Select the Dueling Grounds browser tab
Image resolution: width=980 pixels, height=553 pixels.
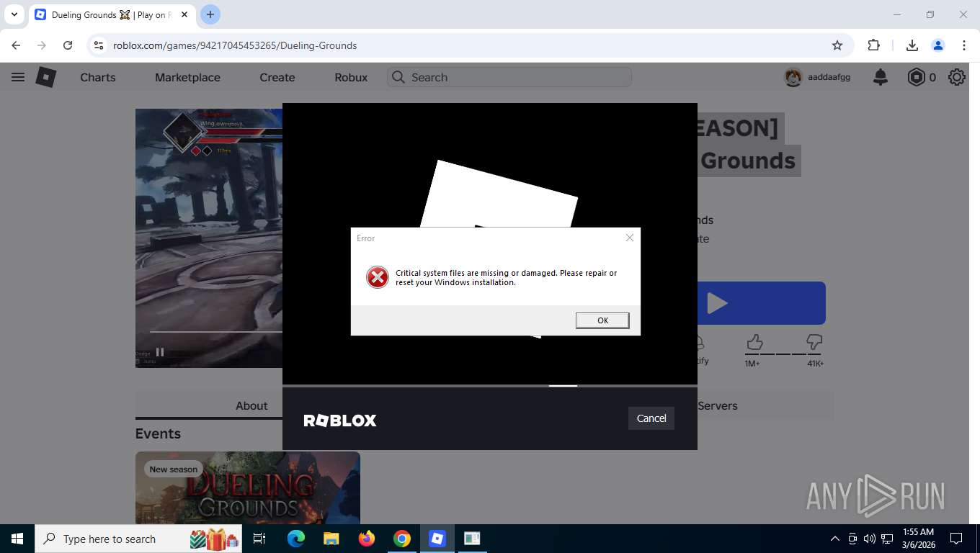(x=112, y=15)
